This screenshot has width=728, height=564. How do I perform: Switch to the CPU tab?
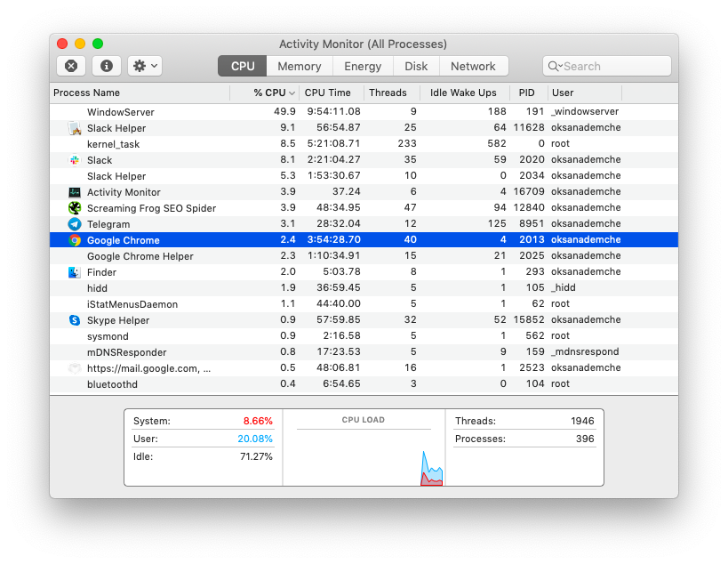point(243,66)
